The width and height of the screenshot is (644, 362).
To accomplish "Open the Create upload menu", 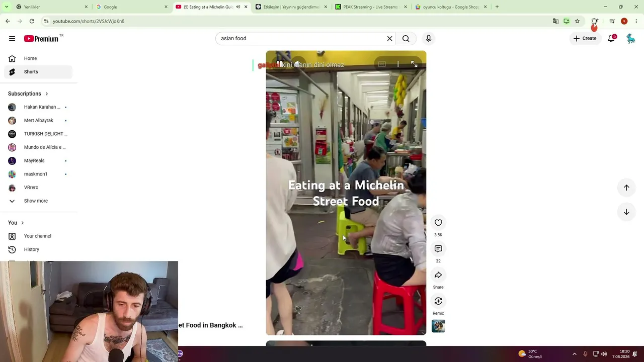I will coord(585,38).
